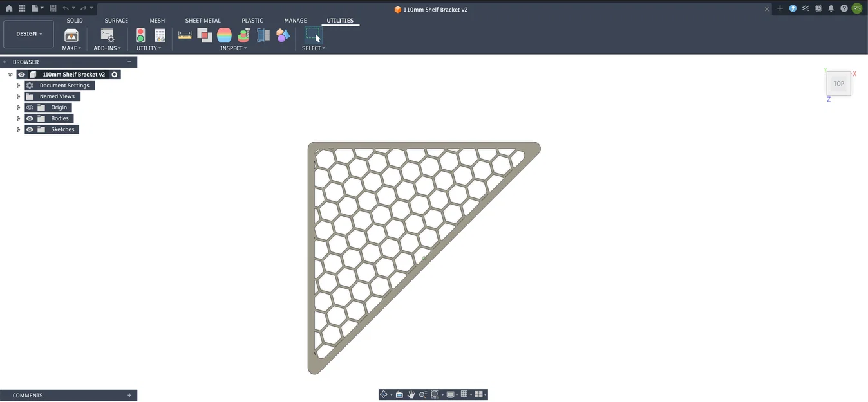
Task: Collapse the BROWSER panel with minus button
Action: click(x=129, y=62)
